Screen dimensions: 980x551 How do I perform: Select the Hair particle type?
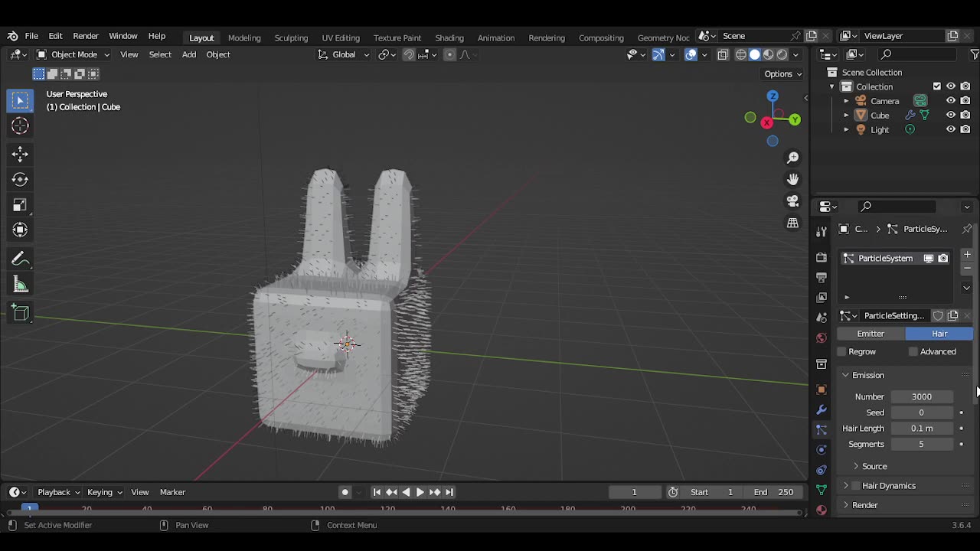click(x=939, y=334)
